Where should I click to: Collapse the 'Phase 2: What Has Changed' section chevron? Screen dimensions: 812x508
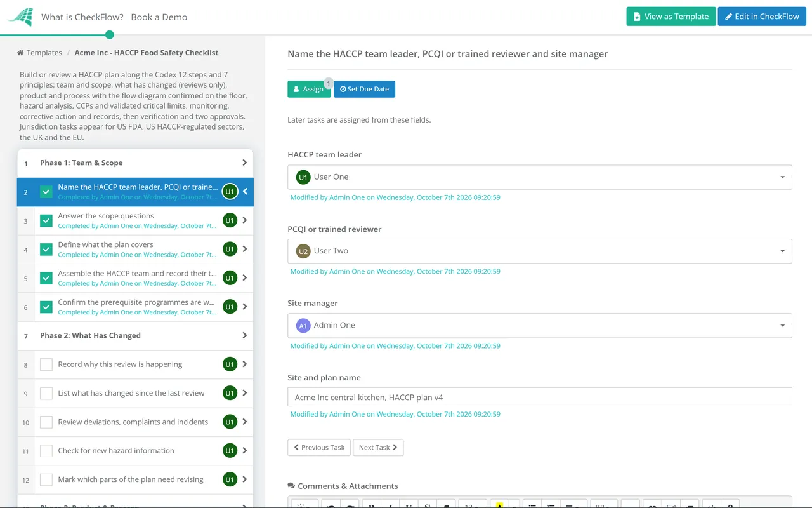[245, 335]
